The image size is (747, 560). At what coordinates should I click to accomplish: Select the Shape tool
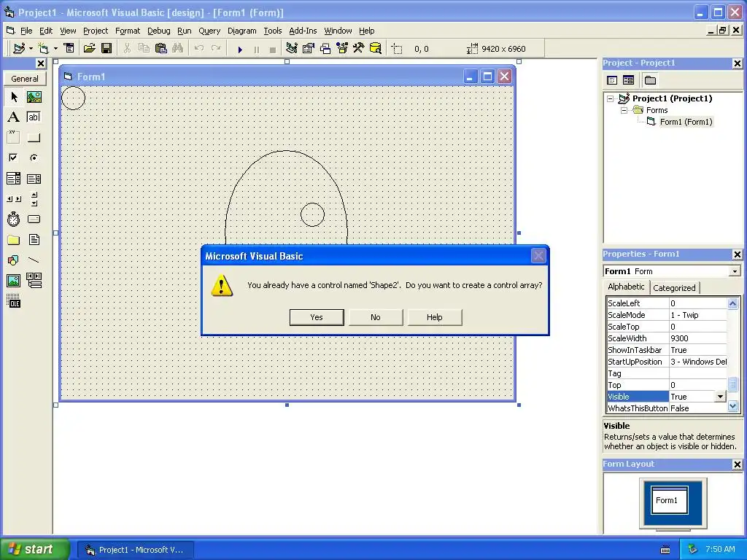tap(14, 260)
